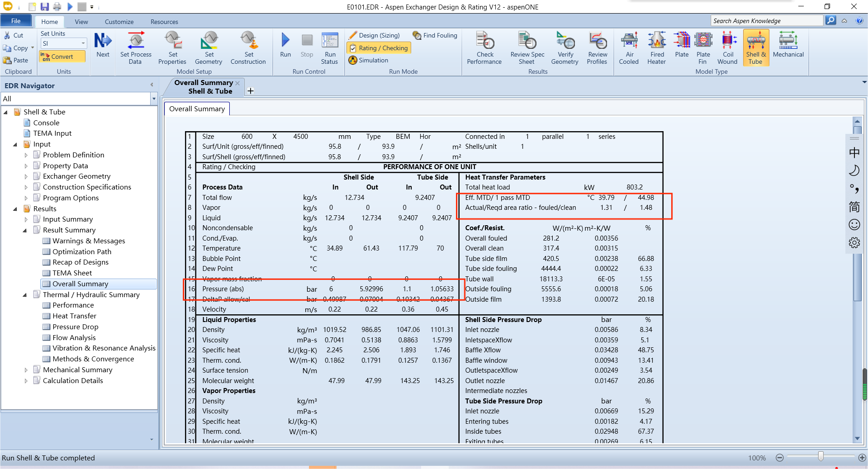Click zoom in plus button

[862, 458]
